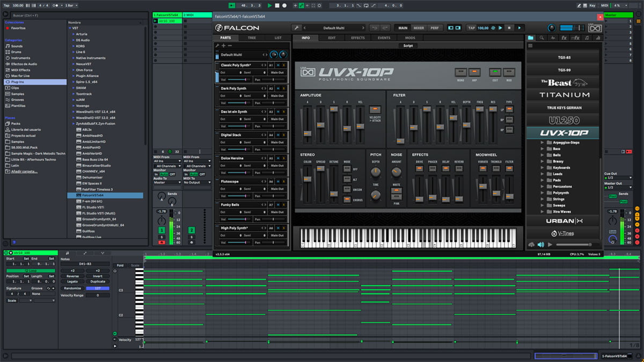Toggle the UVX-10P ARP button
Viewport: 644px width, 362px height.
point(474,72)
